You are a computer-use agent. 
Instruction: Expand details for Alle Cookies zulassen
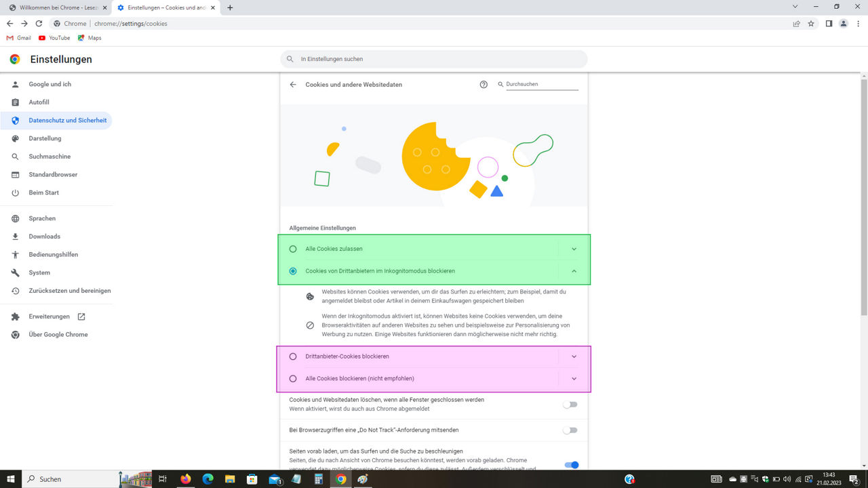pos(574,249)
